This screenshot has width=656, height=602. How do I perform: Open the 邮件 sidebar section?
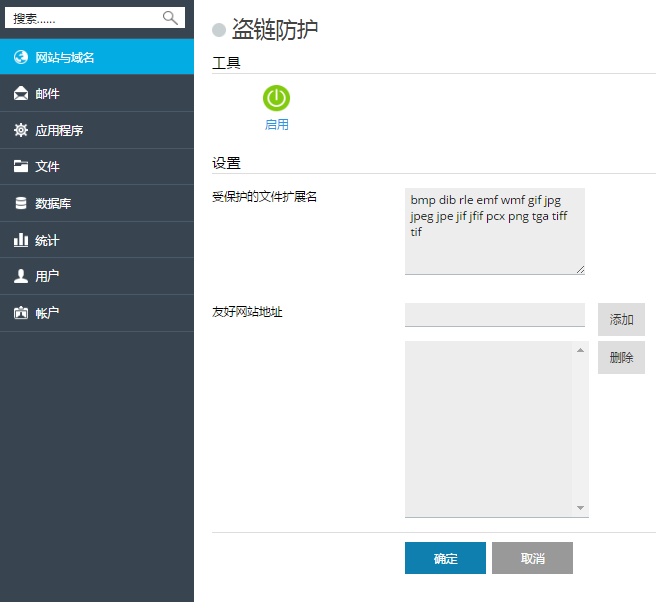[97, 93]
